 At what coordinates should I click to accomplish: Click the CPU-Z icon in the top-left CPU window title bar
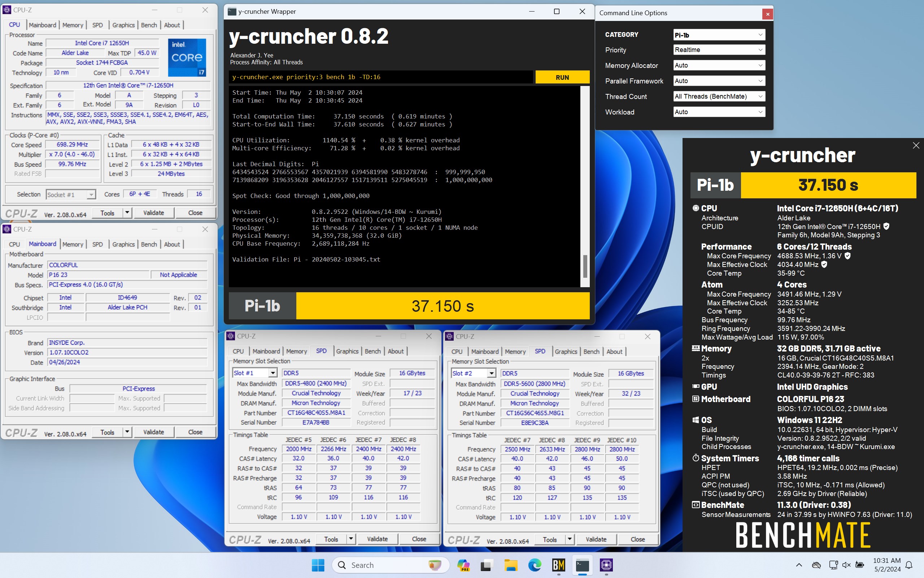[7, 10]
